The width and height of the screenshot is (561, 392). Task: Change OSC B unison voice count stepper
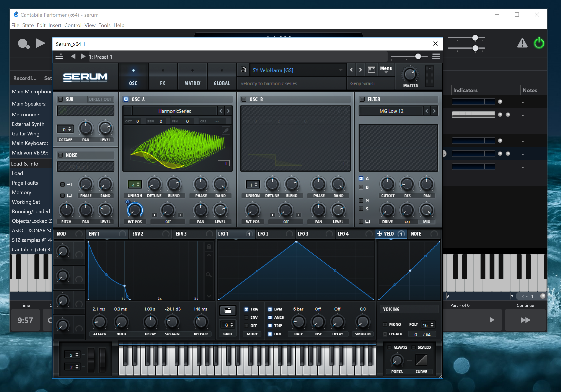click(x=253, y=185)
